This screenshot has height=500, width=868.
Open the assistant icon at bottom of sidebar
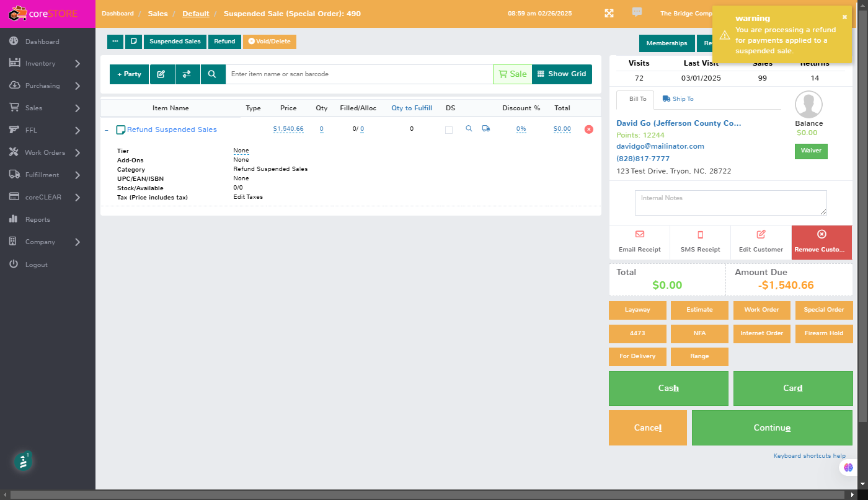click(x=24, y=461)
